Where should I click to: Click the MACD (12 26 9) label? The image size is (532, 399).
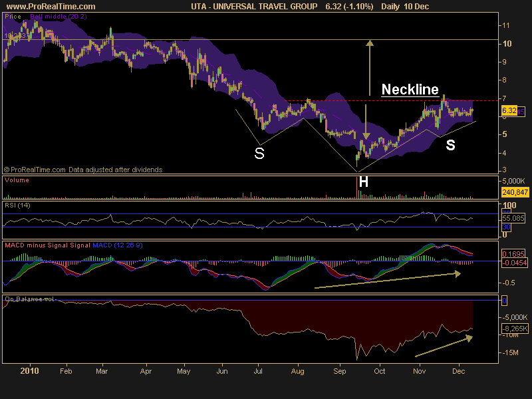pos(118,245)
